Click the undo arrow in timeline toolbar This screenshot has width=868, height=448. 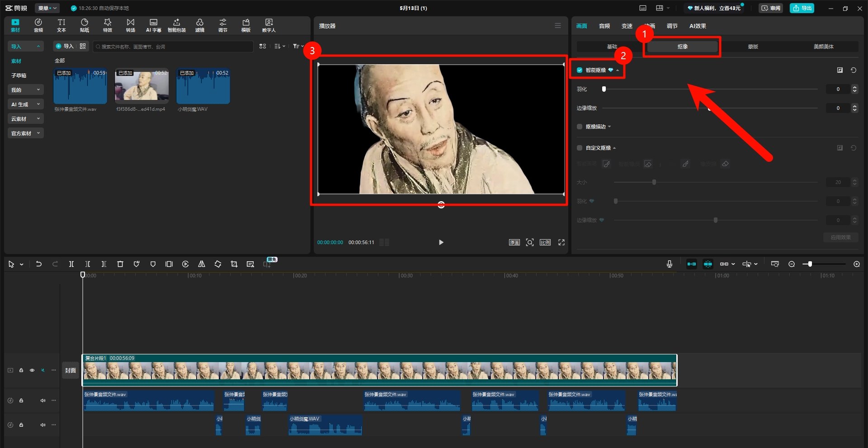pyautogui.click(x=39, y=264)
